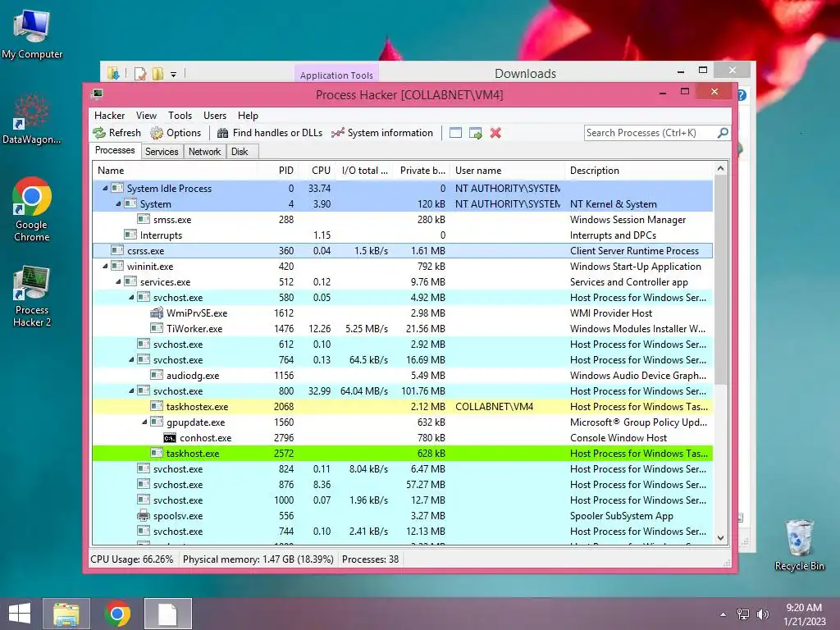Sort by the Private bytes column header
The image size is (840, 630).
422,171
